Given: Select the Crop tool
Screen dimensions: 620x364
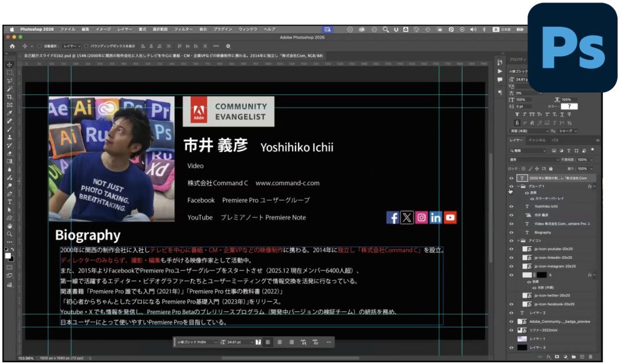Looking at the screenshot, I should point(10,97).
